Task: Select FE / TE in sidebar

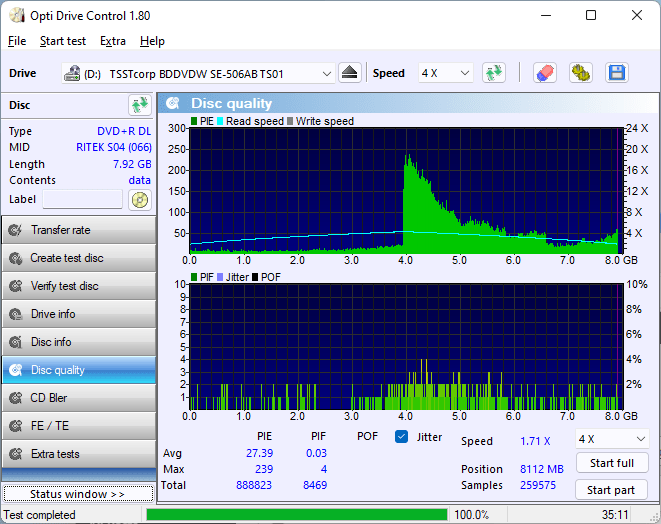Action: pos(78,426)
